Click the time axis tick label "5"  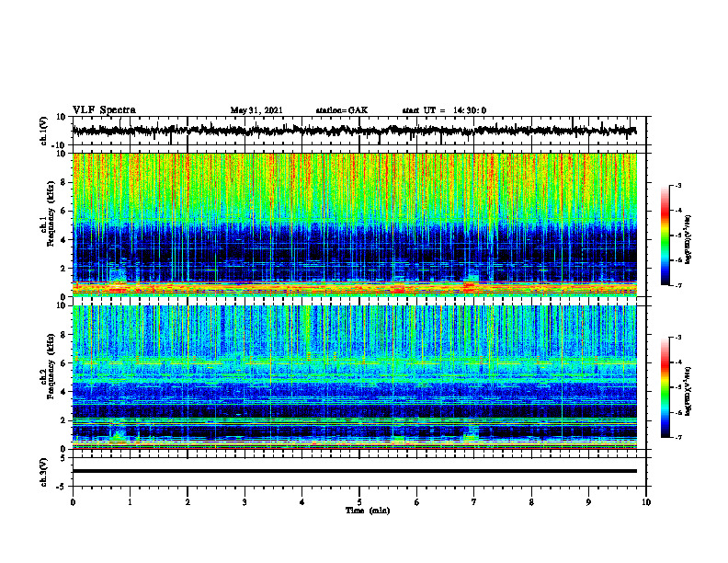(x=359, y=502)
